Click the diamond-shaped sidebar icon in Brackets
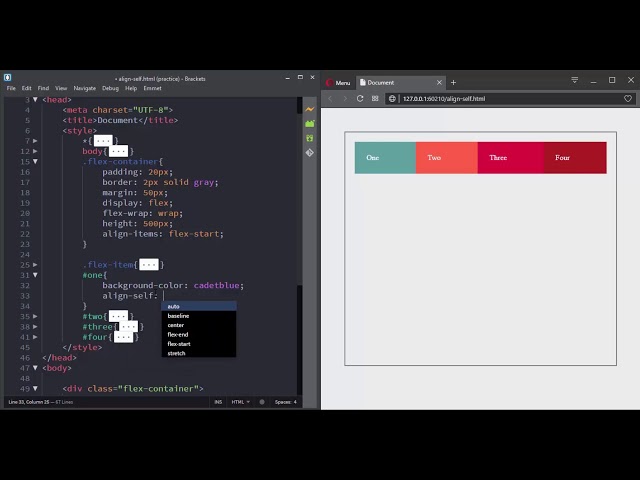The height and width of the screenshot is (480, 640). click(x=310, y=153)
